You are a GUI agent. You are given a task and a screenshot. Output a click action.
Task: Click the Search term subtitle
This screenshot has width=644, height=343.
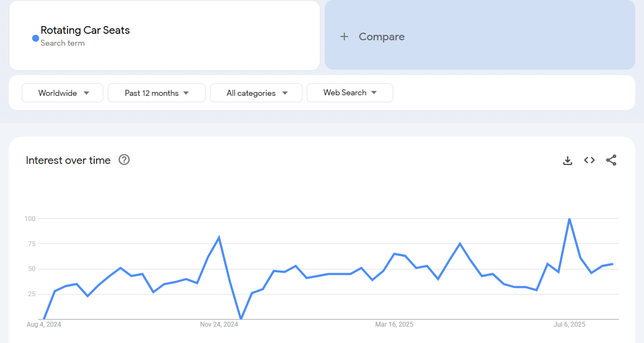(63, 43)
